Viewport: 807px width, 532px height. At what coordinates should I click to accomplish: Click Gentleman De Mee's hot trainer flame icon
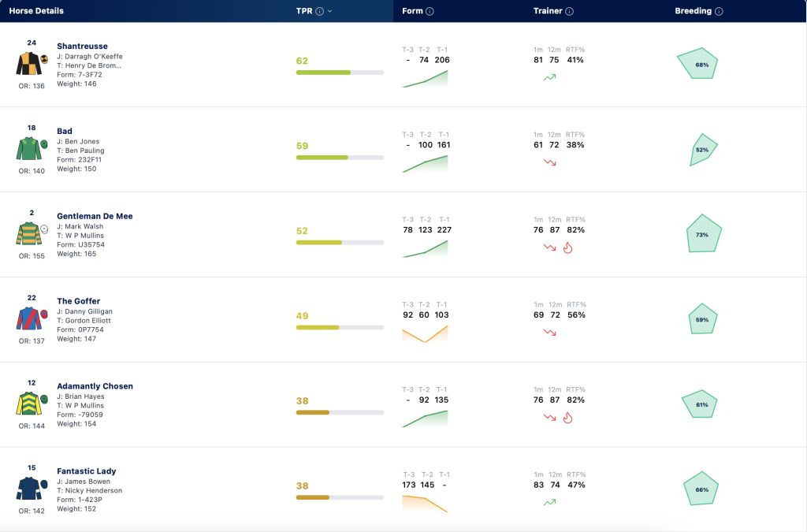pos(567,247)
